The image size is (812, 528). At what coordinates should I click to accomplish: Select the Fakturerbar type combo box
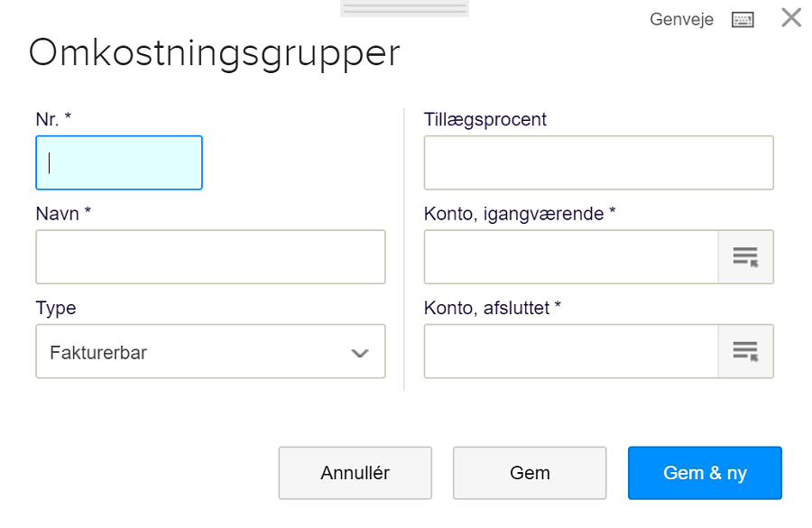[211, 351]
